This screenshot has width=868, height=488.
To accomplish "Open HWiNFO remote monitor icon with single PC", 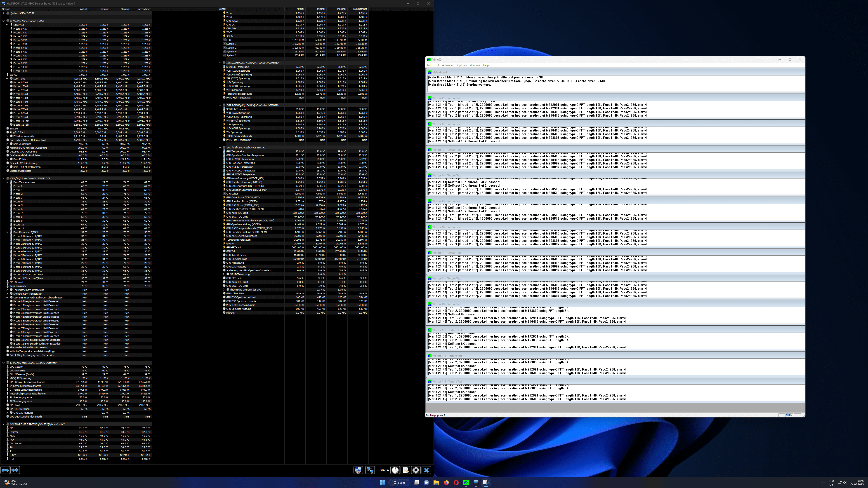I will (x=358, y=470).
